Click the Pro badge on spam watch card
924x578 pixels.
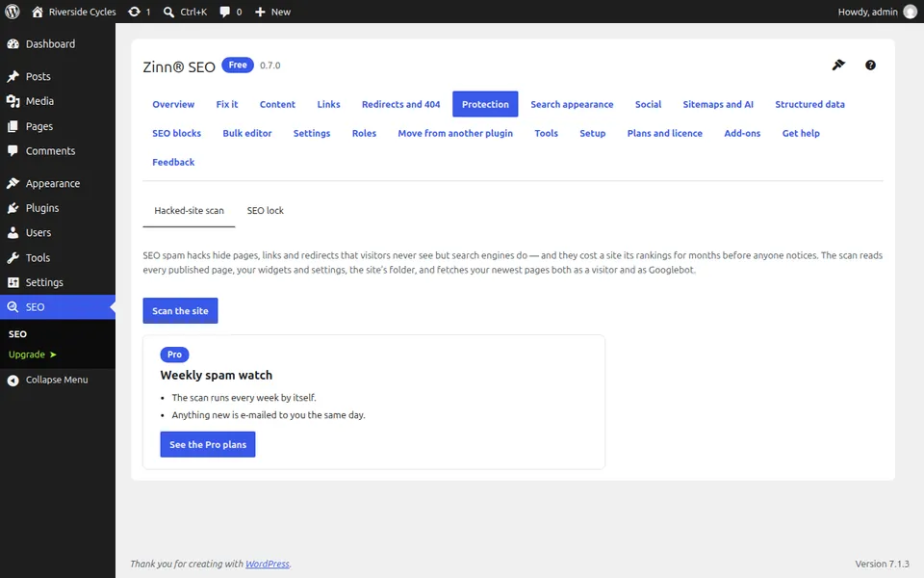174,355
